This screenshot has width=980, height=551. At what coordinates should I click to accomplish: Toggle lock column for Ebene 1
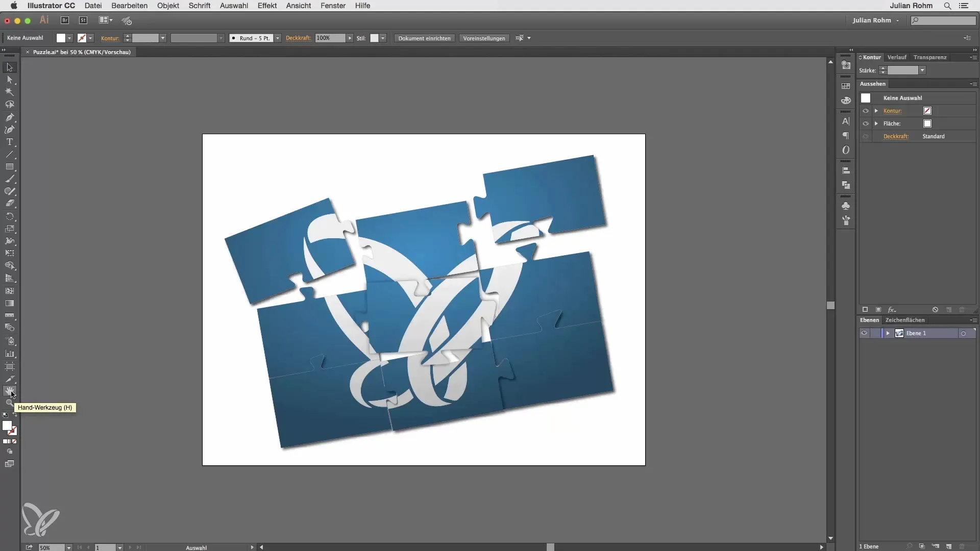tap(875, 333)
